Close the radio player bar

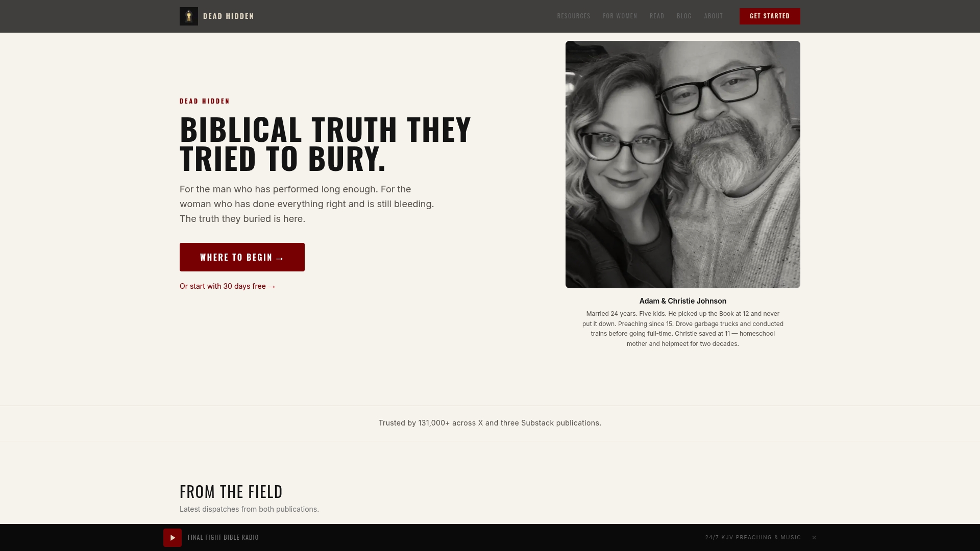tap(814, 538)
